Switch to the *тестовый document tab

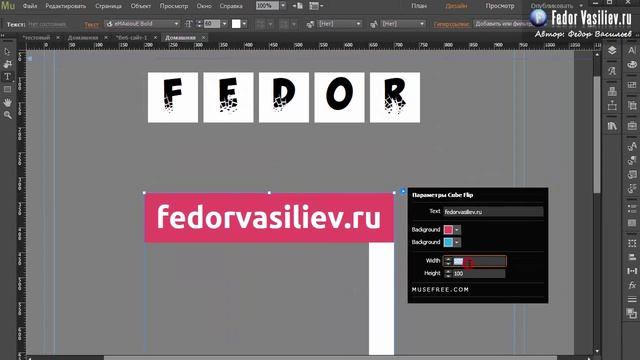(36, 38)
